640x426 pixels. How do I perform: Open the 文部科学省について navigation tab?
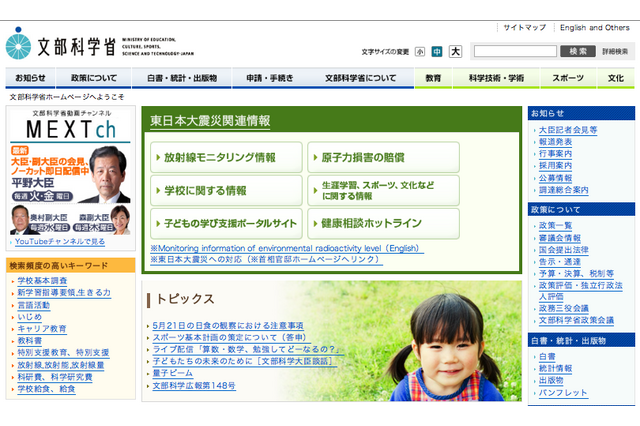[360, 78]
